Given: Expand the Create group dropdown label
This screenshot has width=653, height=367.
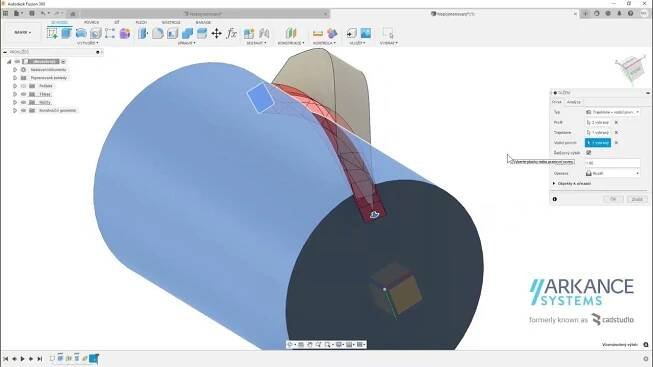Looking at the screenshot, I should (87, 43).
